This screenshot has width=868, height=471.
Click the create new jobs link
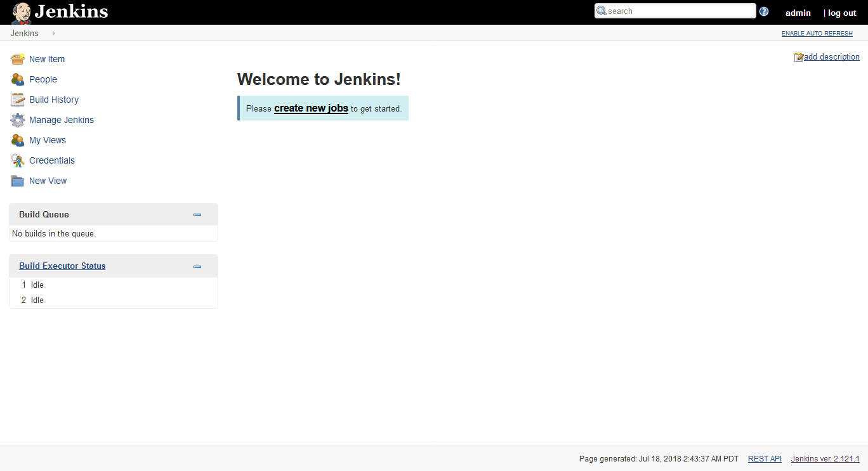[311, 108]
